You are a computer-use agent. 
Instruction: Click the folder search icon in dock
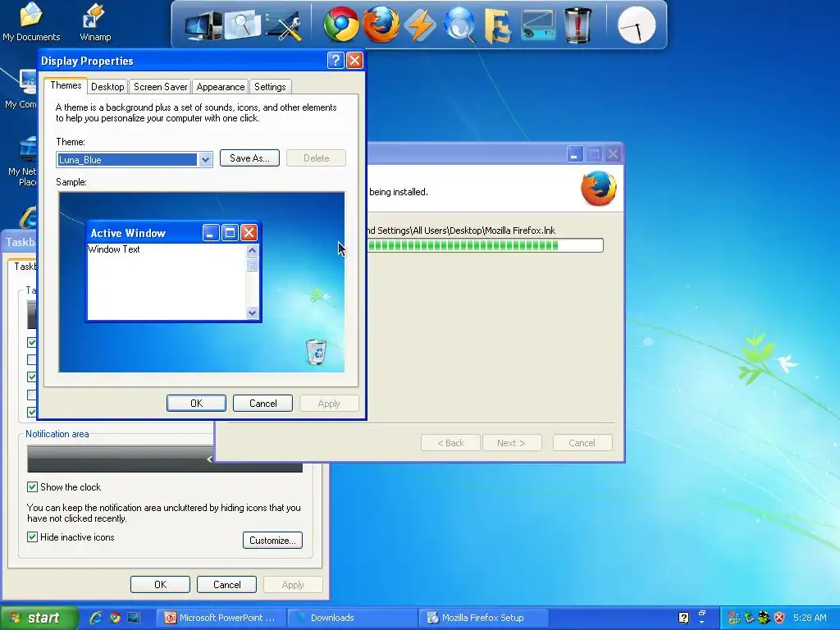coord(242,25)
